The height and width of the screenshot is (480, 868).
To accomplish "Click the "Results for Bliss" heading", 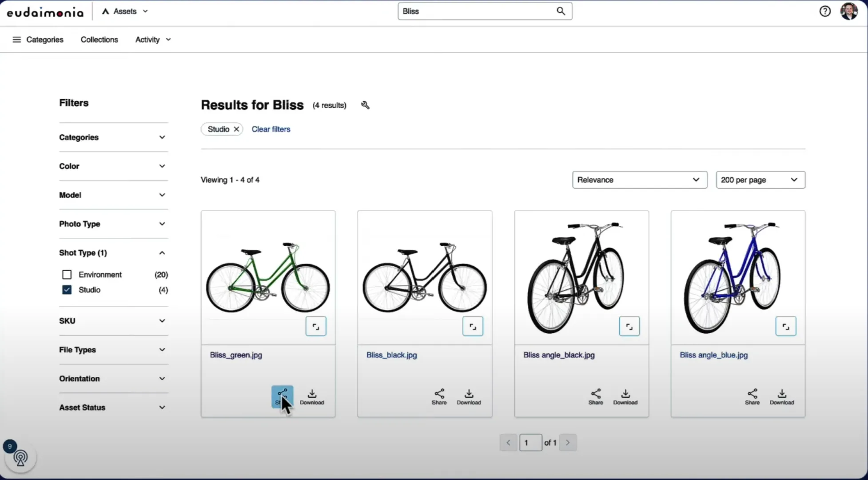I will [252, 105].
